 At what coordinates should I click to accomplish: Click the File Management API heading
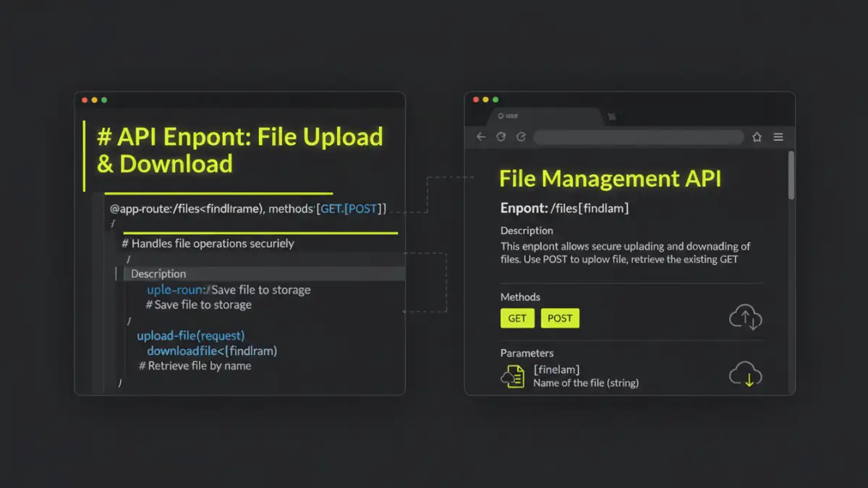point(610,179)
